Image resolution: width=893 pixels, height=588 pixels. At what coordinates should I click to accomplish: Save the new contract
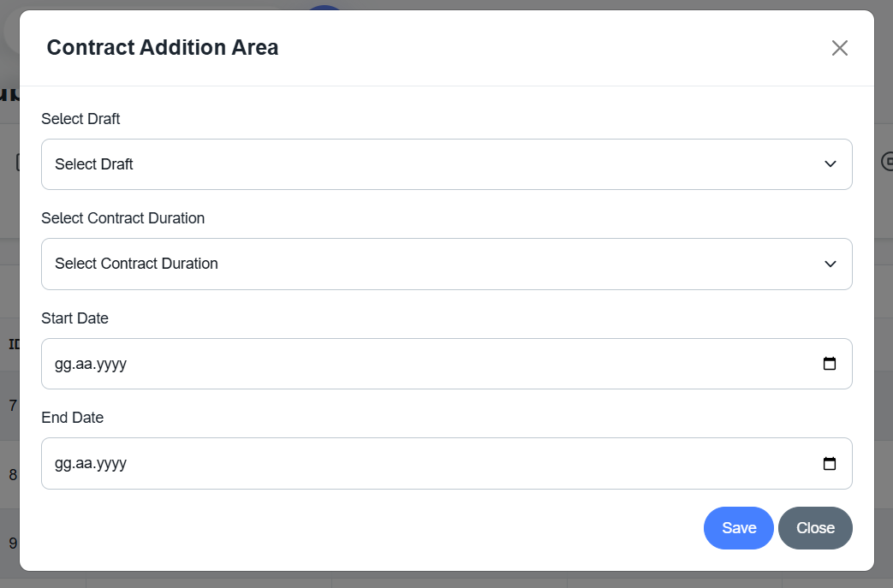[738, 528]
